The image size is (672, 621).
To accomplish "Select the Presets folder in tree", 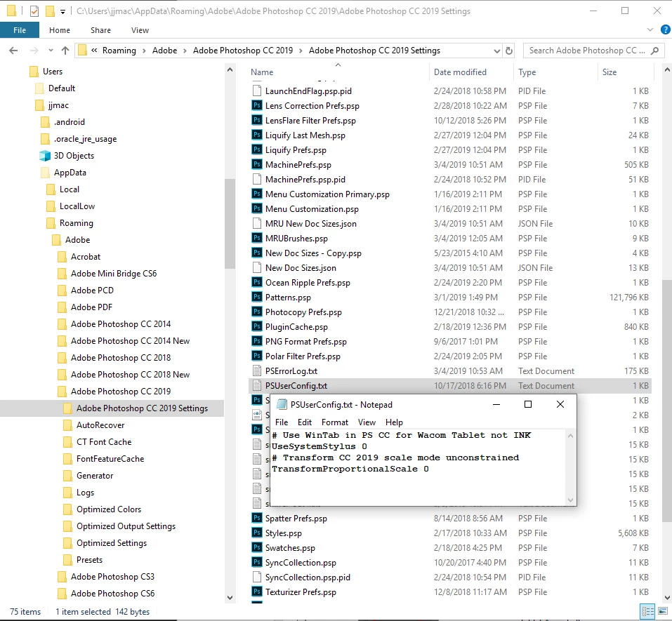I will [x=90, y=560].
